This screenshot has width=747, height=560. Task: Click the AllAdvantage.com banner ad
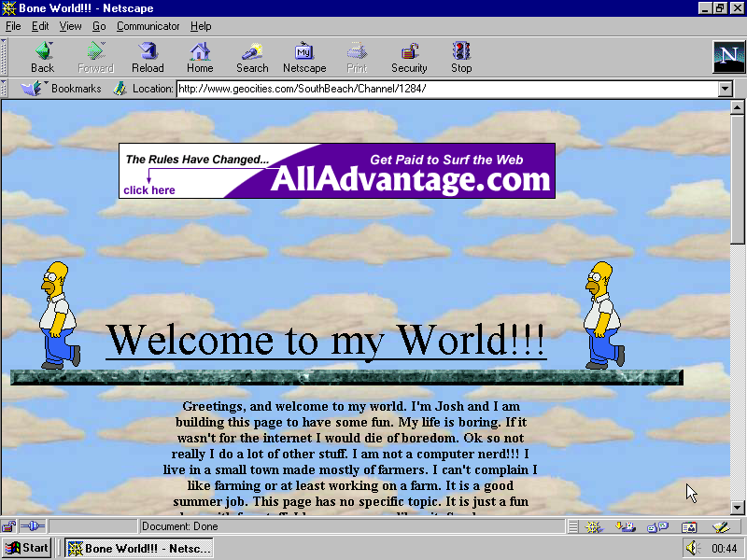pos(337,171)
